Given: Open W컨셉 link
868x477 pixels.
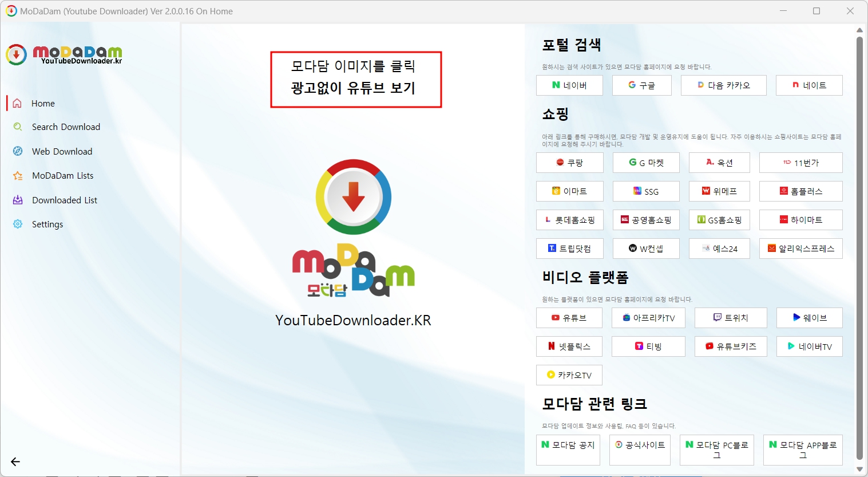Looking at the screenshot, I should 646,249.
